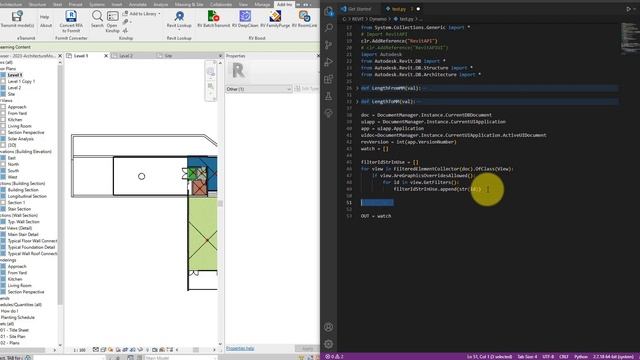Screen dimensions: 640x360
Task: Open Get Started tab in VS Code
Action: click(x=359, y=9)
